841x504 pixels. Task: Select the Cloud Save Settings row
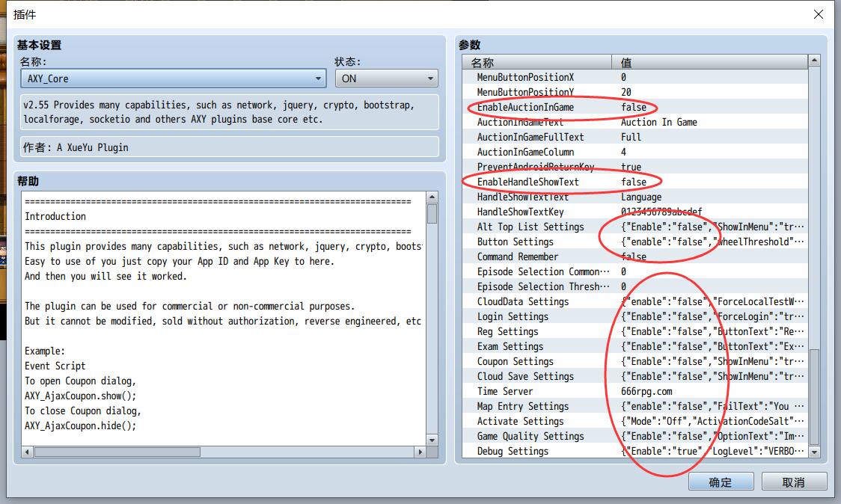(635, 376)
